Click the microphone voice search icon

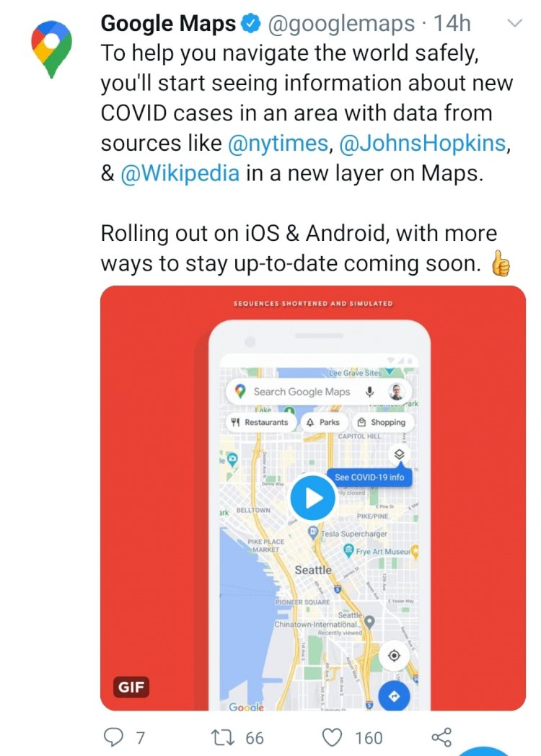(x=369, y=392)
